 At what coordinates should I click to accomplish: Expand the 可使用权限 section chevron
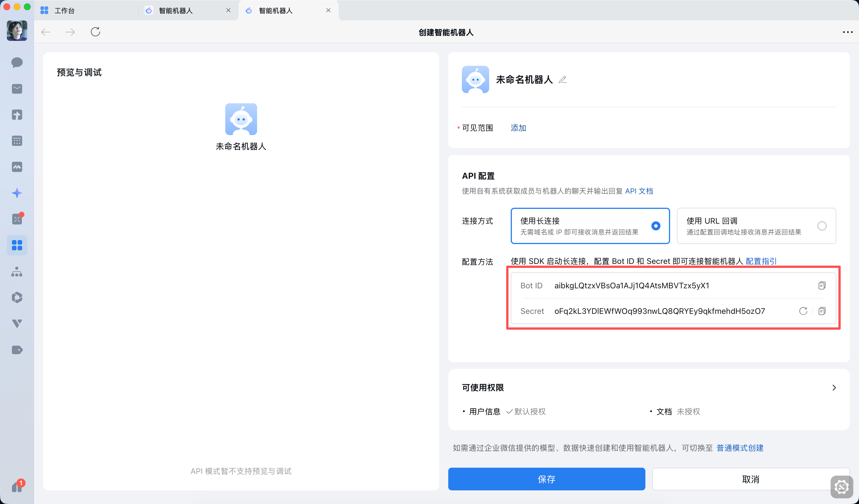point(834,387)
